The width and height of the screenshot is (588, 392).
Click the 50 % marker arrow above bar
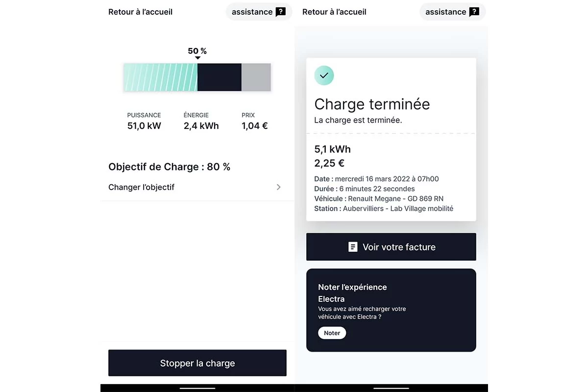click(197, 58)
